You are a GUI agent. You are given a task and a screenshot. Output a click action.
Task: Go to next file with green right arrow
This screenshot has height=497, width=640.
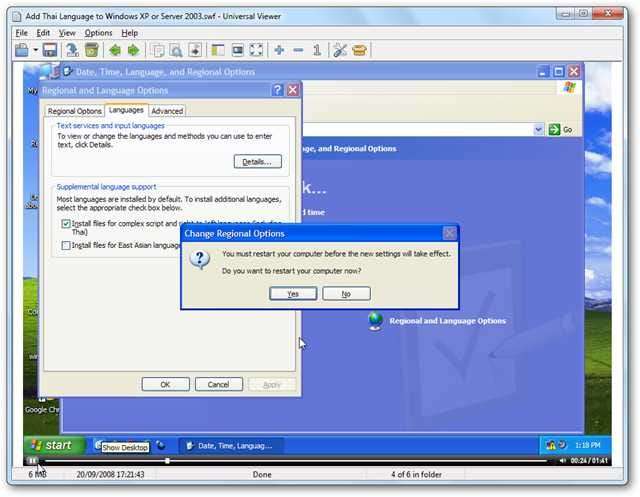click(x=134, y=50)
